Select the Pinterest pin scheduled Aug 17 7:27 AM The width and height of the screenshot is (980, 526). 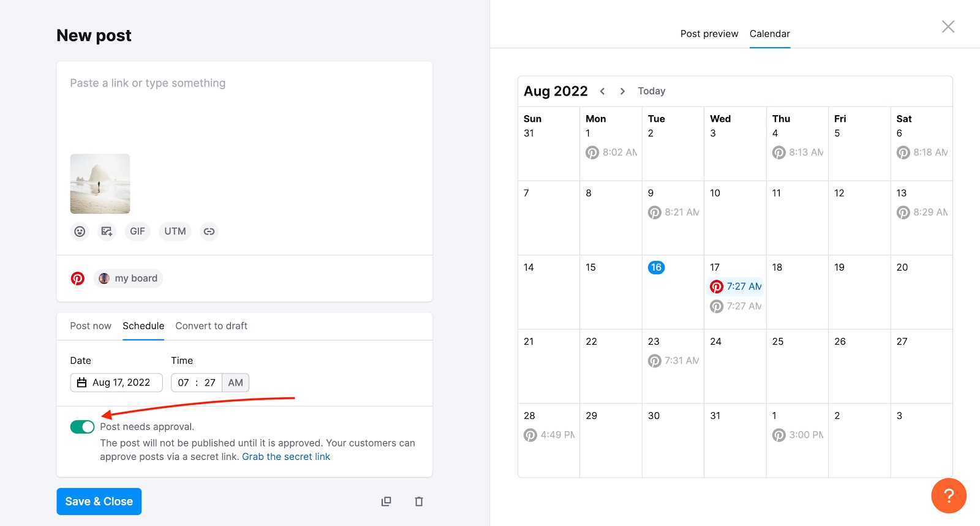click(x=736, y=286)
